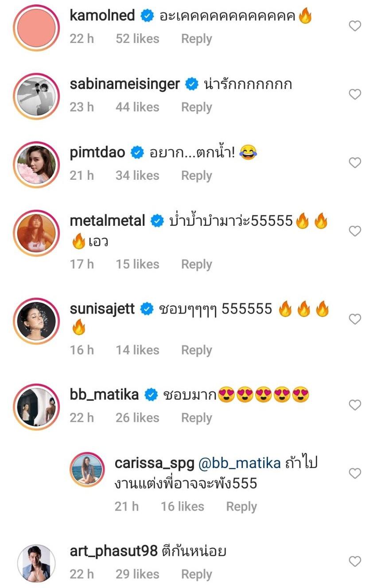Screen dimensions: 385x588
Task: Tap the heart on sabinameisinger's comment
Action: [355, 95]
